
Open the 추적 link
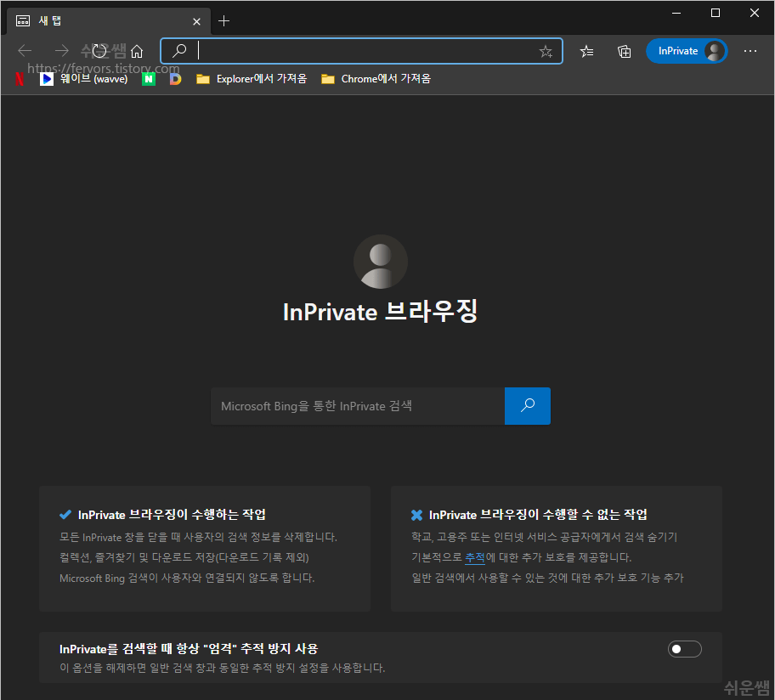pyautogui.click(x=475, y=558)
